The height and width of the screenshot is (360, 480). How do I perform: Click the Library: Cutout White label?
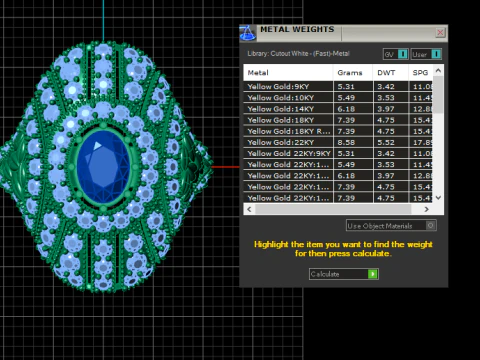pyautogui.click(x=298, y=54)
